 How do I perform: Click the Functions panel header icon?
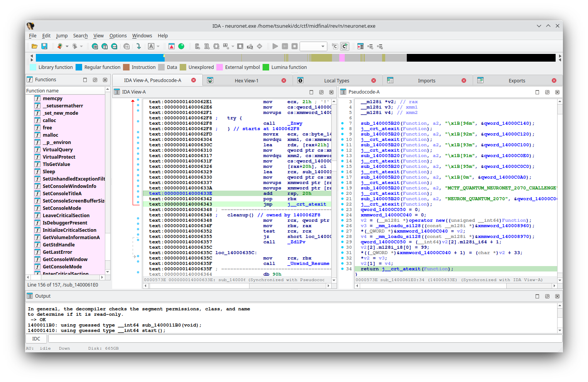click(30, 79)
